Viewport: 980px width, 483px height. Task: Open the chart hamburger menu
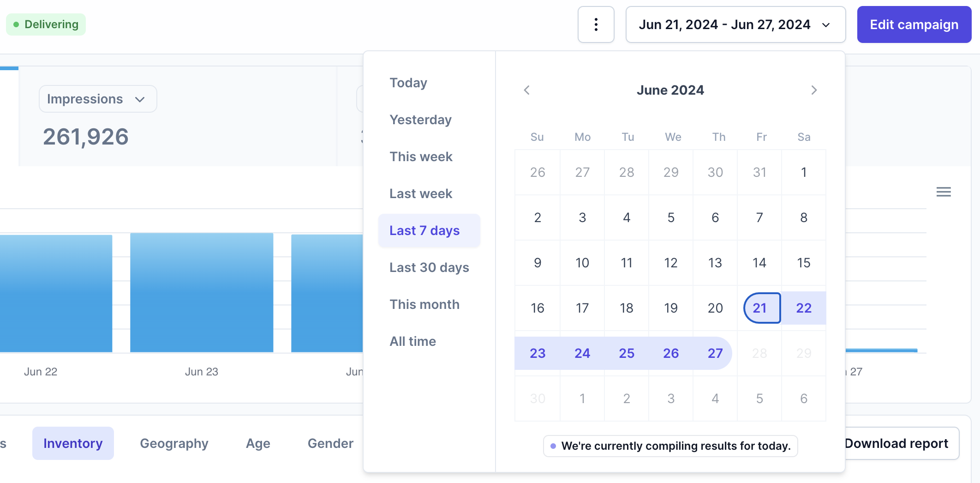(x=944, y=192)
